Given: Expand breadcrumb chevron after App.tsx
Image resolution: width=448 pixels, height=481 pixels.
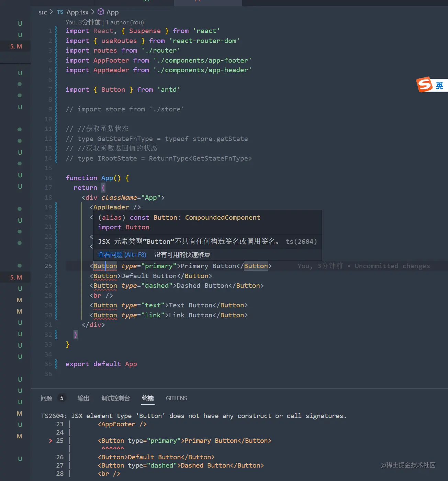Looking at the screenshot, I should [93, 12].
